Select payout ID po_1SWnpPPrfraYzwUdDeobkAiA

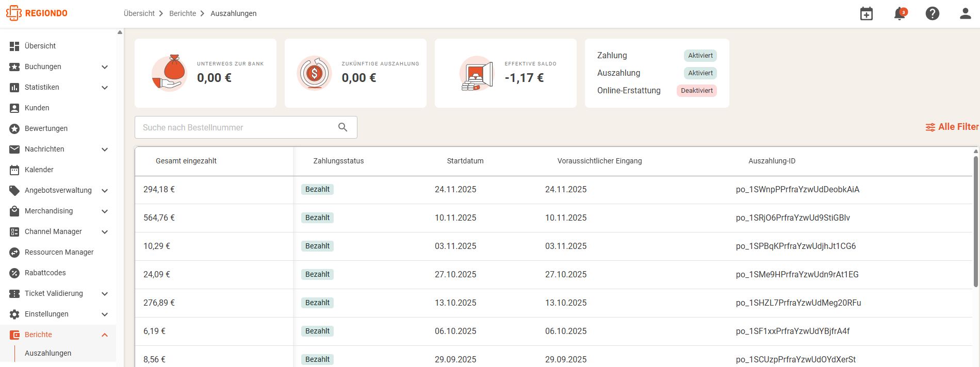[x=797, y=190]
